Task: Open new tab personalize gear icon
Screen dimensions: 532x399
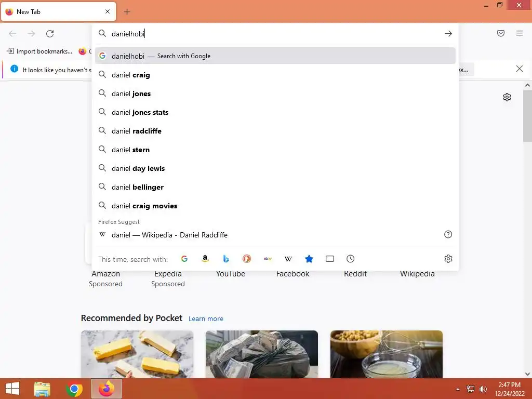Action: pyautogui.click(x=507, y=97)
